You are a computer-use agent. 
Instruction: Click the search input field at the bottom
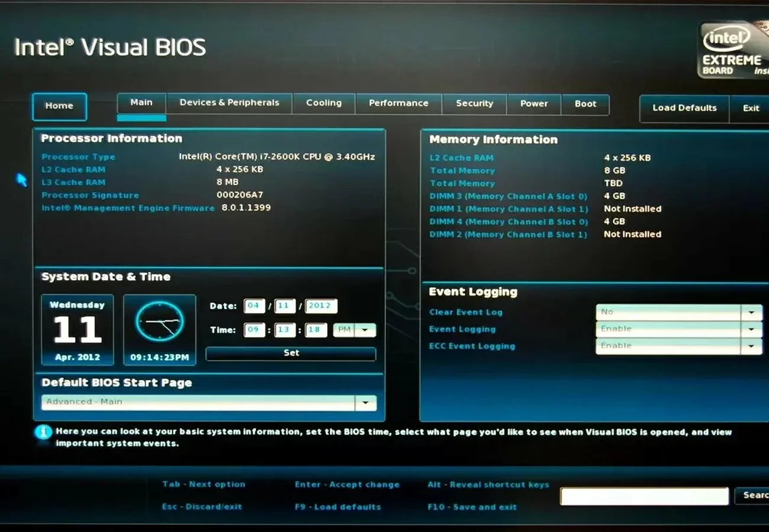(644, 496)
